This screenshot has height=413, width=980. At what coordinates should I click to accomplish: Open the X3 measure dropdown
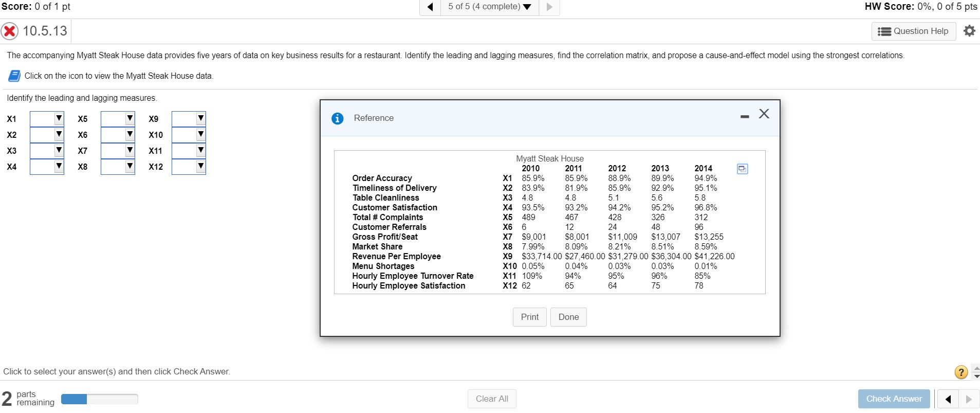pyautogui.click(x=47, y=151)
